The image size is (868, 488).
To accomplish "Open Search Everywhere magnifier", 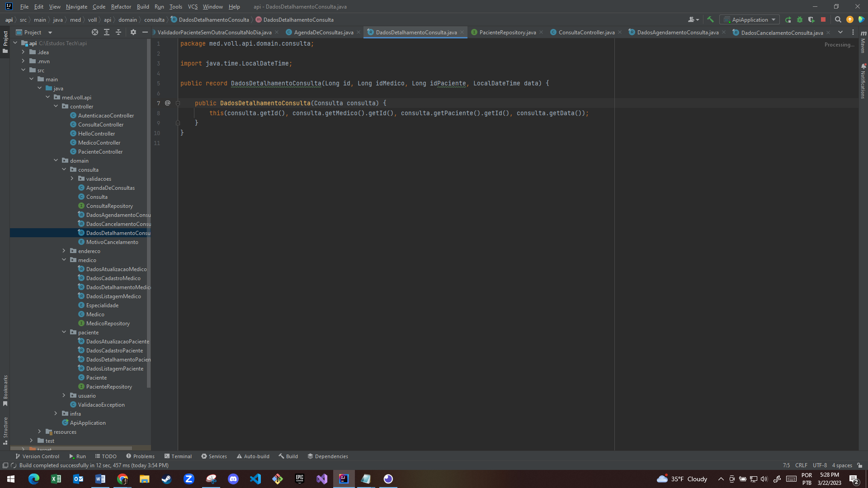I will [x=838, y=19].
